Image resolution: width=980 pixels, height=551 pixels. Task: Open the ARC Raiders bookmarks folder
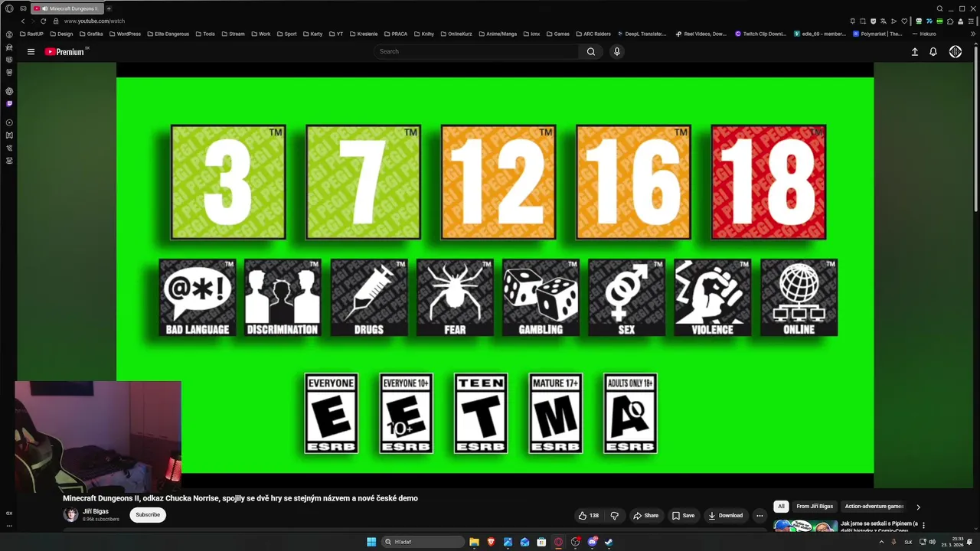(593, 34)
